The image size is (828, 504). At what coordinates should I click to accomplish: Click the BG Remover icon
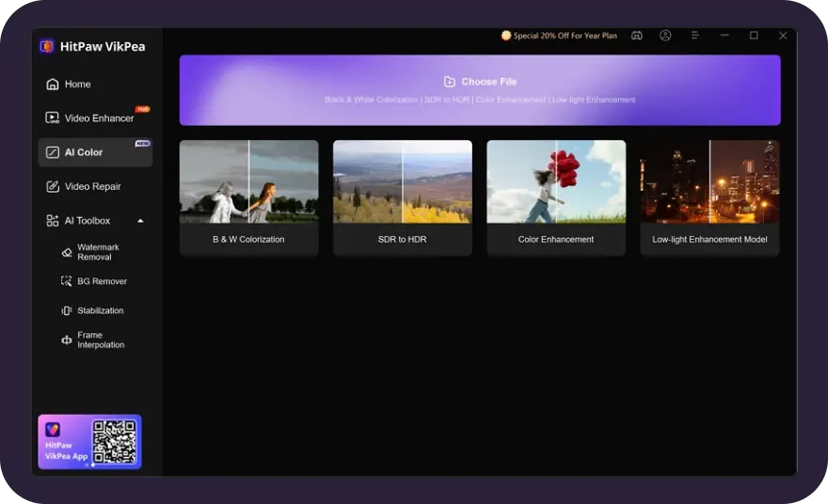(66, 281)
